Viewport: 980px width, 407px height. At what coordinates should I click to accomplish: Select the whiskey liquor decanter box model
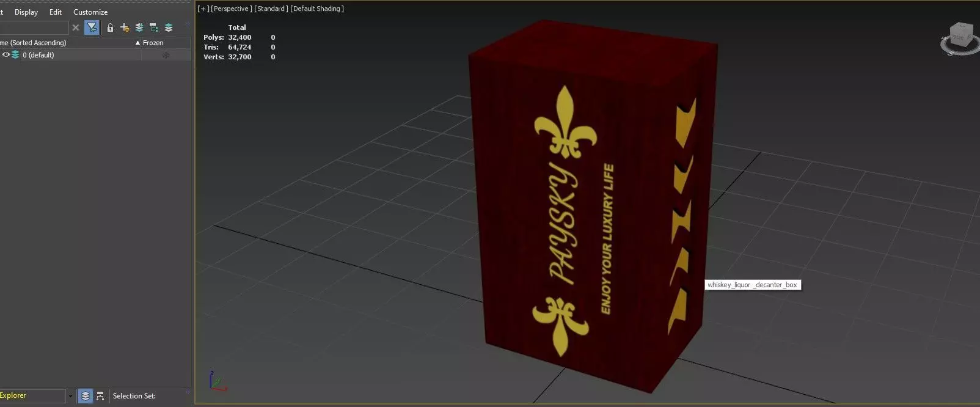[593, 208]
